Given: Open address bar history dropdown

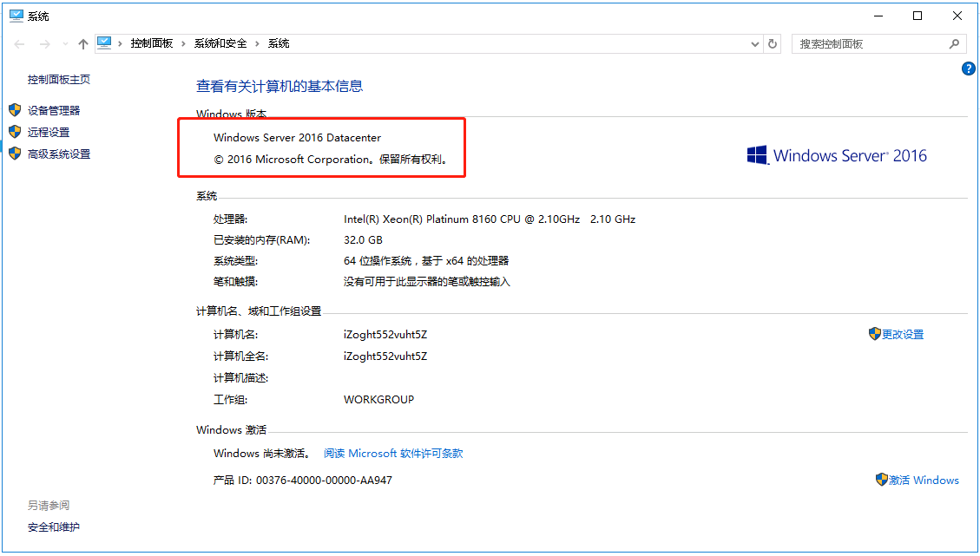Looking at the screenshot, I should 755,43.
